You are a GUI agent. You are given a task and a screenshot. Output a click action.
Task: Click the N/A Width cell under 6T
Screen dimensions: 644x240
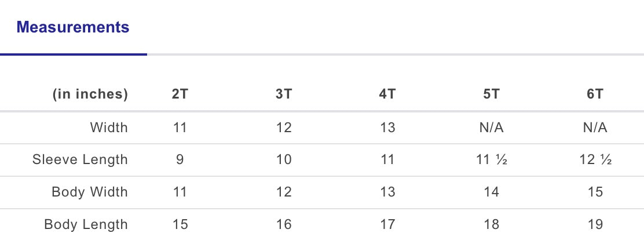click(595, 128)
